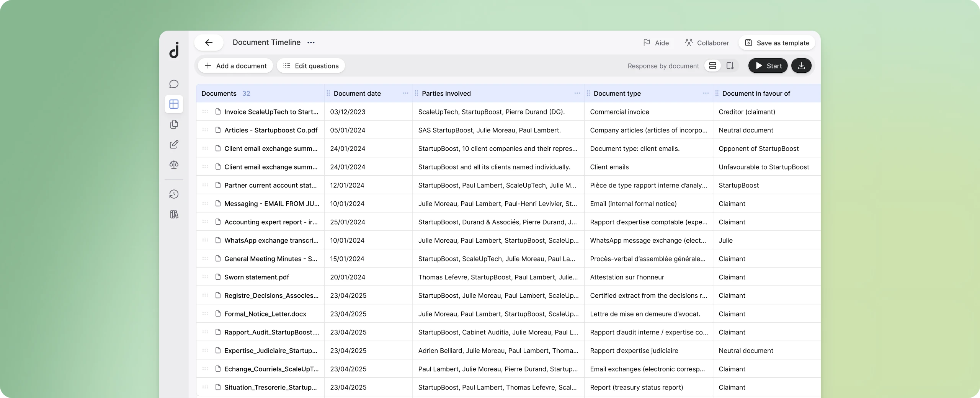This screenshot has height=398, width=980.
Task: Click file icon of WhatsApp exchange transcript row
Action: pyautogui.click(x=218, y=240)
